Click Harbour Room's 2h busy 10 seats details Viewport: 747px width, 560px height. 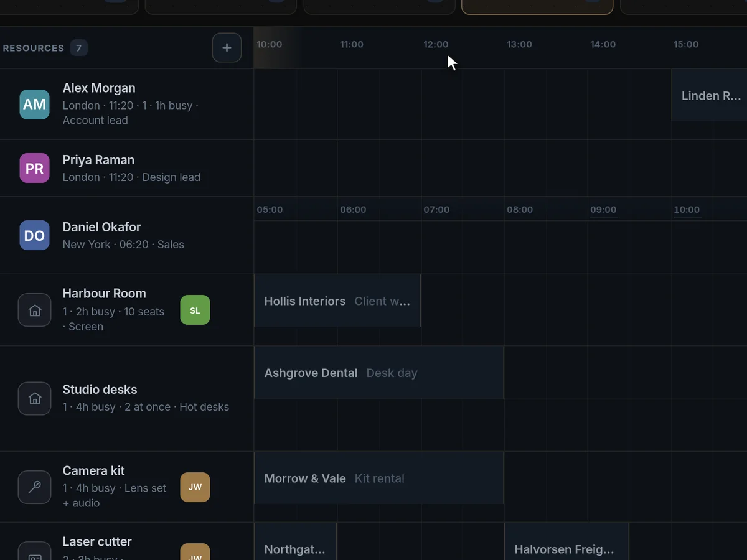(x=114, y=319)
